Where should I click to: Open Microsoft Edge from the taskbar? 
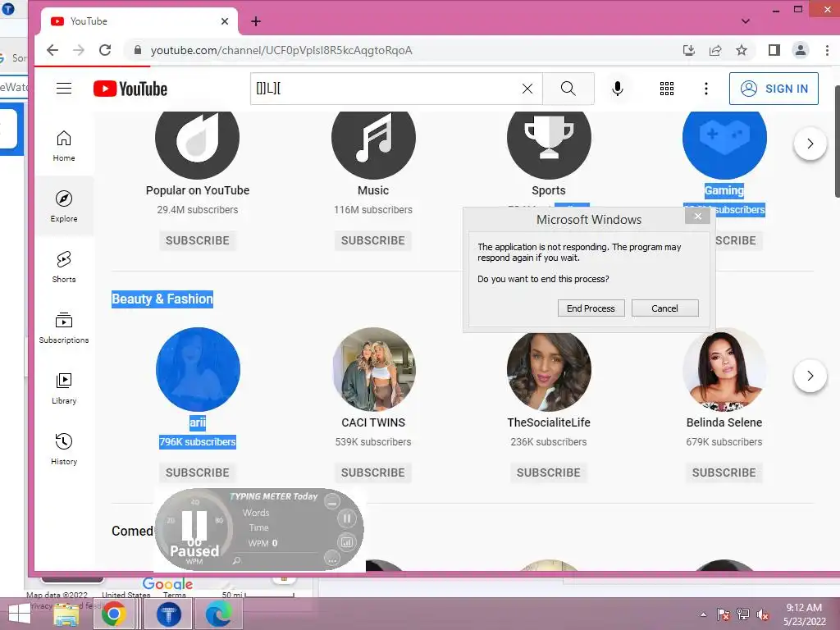pos(218,614)
